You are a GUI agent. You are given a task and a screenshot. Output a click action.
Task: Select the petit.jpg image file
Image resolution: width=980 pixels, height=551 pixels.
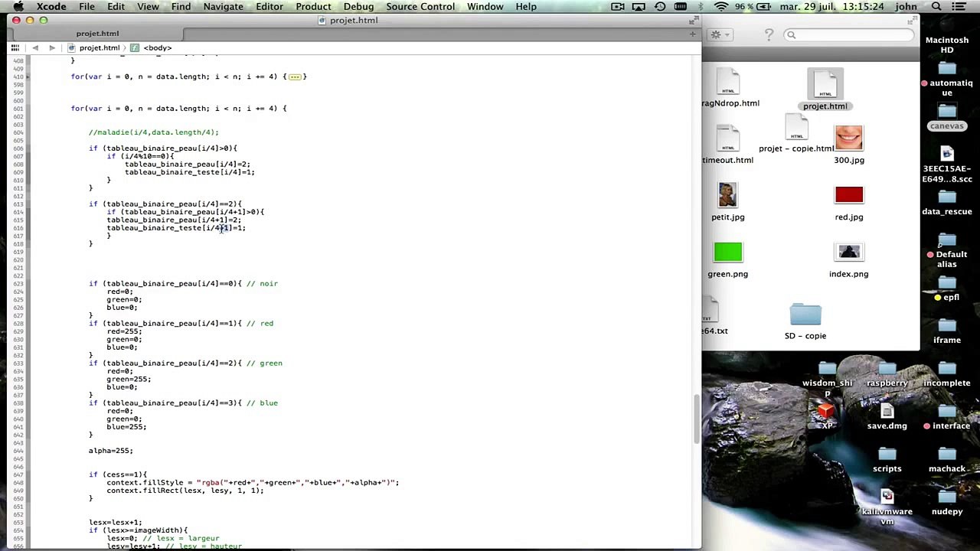point(727,202)
